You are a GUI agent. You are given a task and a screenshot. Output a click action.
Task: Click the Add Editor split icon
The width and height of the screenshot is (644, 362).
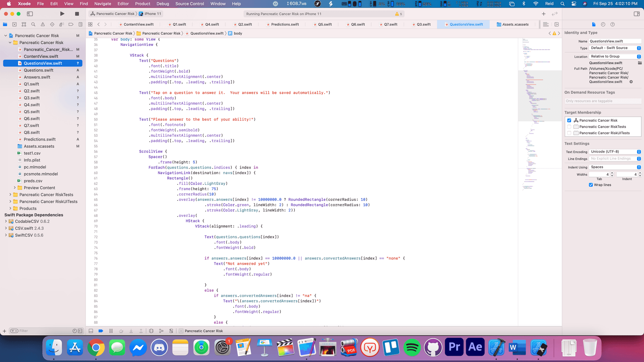pos(556,24)
